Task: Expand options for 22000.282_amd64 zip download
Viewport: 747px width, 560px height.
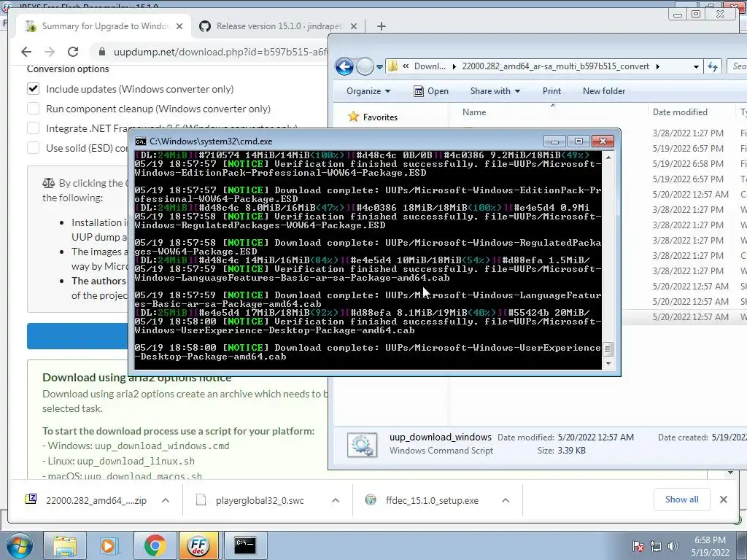Action: tap(166, 500)
